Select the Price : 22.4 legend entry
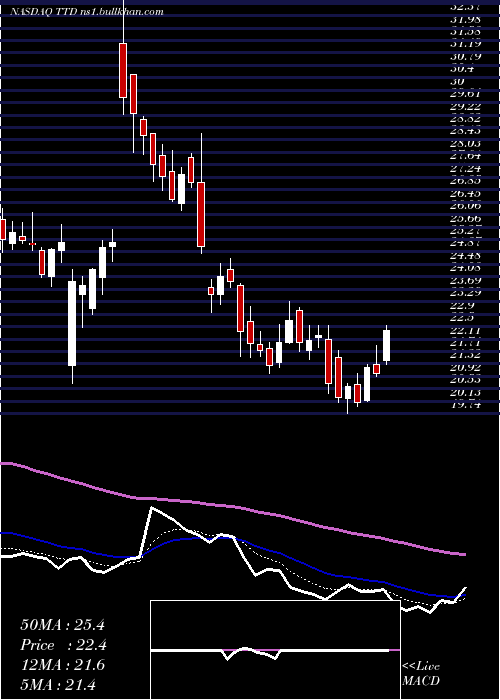 [x=63, y=645]
